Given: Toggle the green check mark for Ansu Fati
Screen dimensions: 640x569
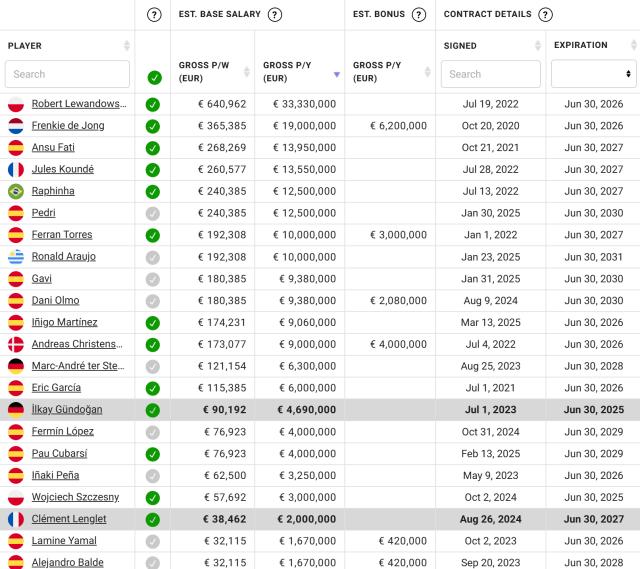Looking at the screenshot, I should click(x=153, y=148).
